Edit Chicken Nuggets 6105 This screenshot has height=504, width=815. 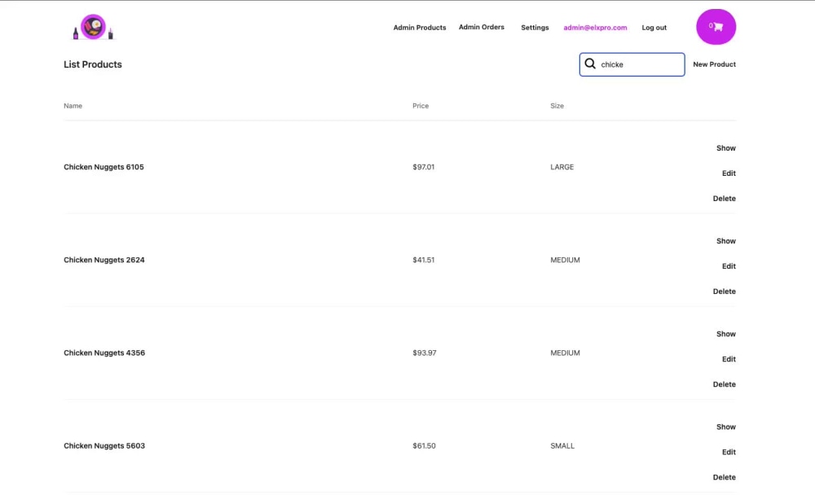pyautogui.click(x=729, y=173)
